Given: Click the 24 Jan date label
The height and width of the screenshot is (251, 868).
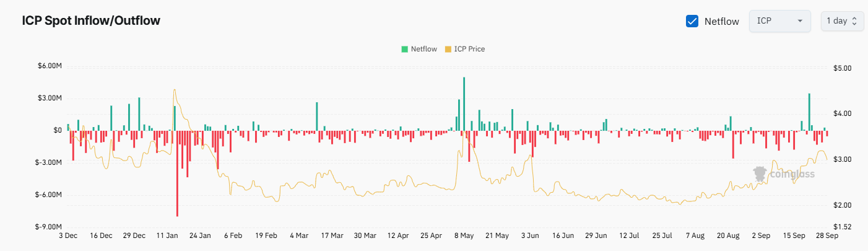Looking at the screenshot, I should pyautogui.click(x=200, y=236).
